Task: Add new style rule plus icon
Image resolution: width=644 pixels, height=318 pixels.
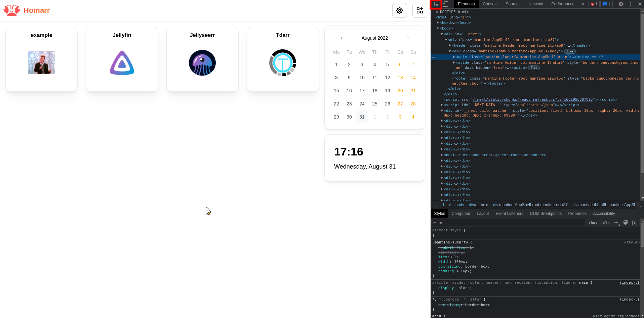Action: [x=616, y=223]
